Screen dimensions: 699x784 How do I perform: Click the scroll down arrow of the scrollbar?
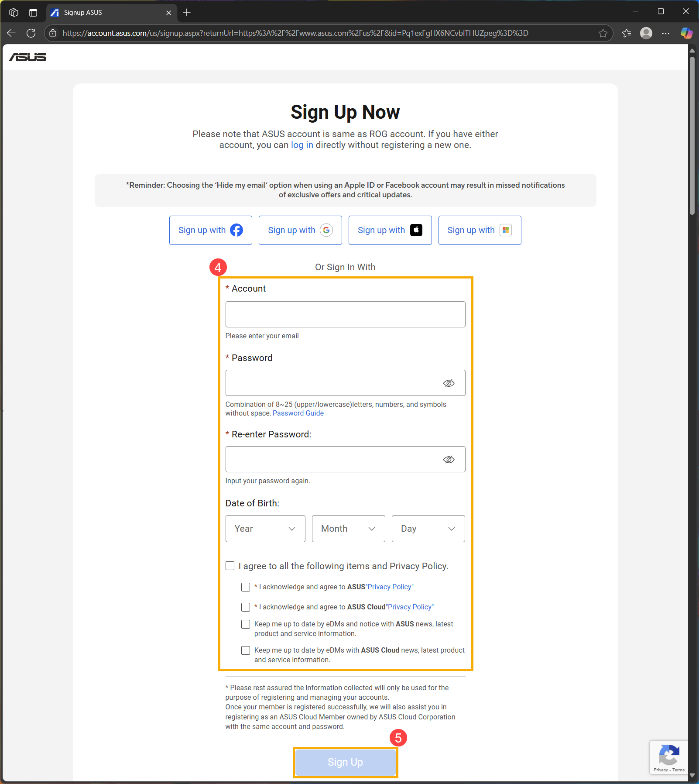692,776
